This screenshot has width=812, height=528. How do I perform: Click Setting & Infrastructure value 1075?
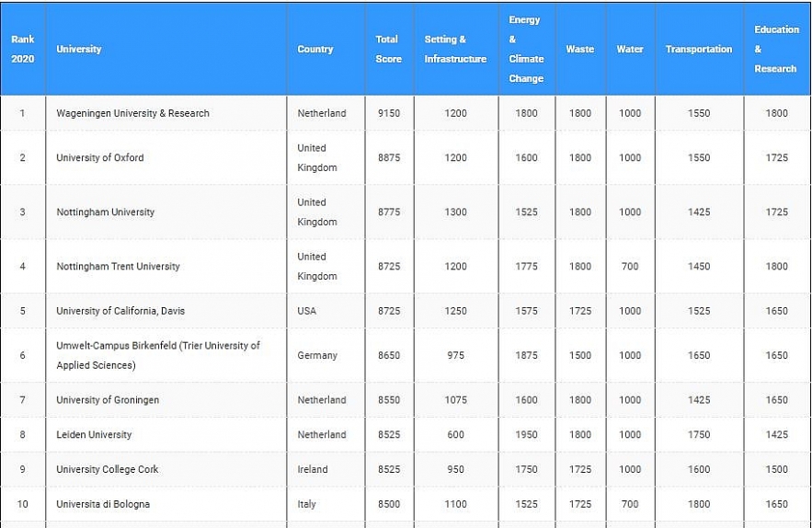point(456,400)
